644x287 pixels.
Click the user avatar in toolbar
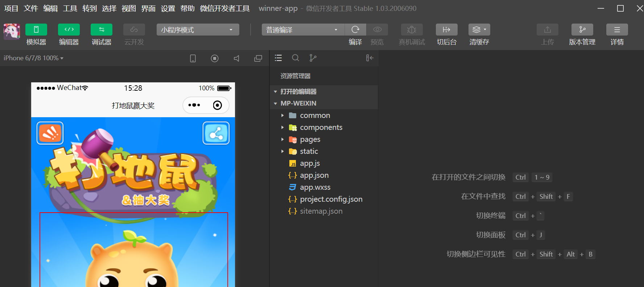(12, 32)
